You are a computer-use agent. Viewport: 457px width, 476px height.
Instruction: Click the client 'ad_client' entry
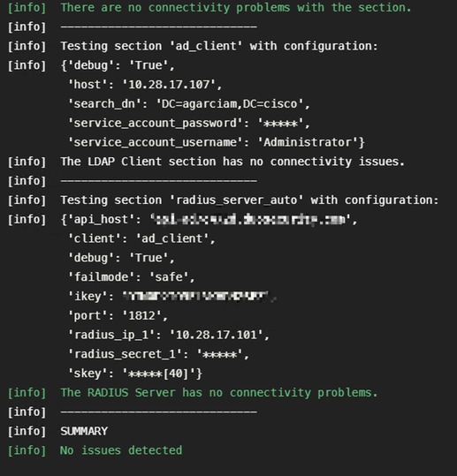[141, 238]
